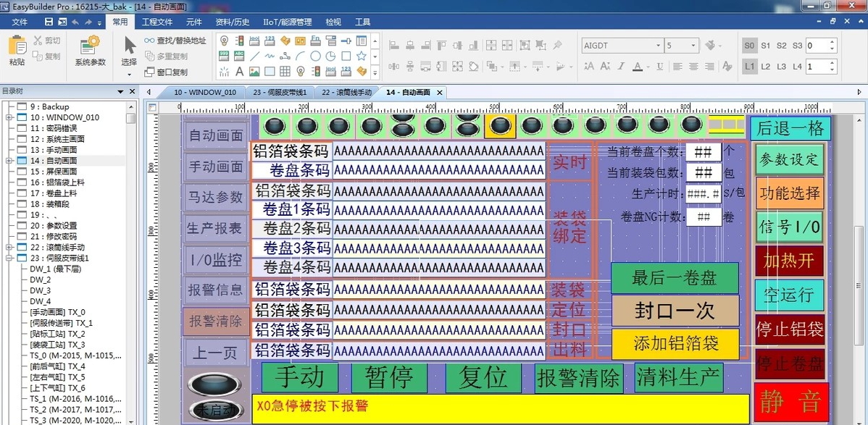This screenshot has height=425, width=868.
Task: Switch to language L4
Action: (797, 67)
